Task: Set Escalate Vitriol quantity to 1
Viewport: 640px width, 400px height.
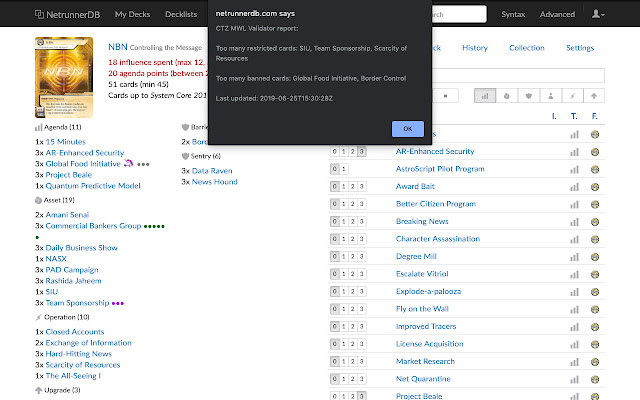Action: point(344,274)
